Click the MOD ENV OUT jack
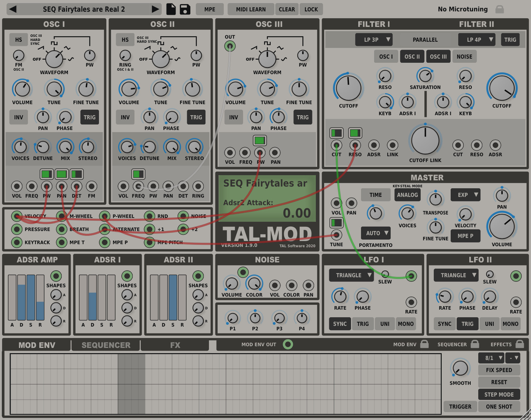 [x=288, y=344]
